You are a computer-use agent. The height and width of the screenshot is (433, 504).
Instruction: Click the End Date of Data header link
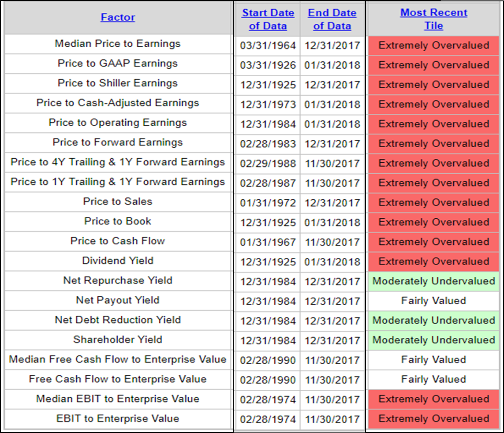point(332,19)
